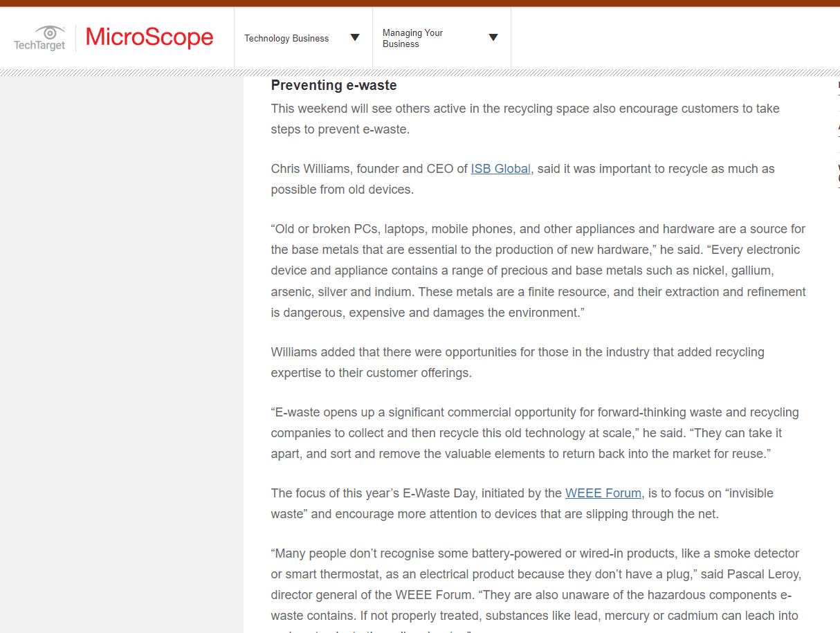Click the brown bar at page top
The image size is (840, 633).
tap(420, 3)
